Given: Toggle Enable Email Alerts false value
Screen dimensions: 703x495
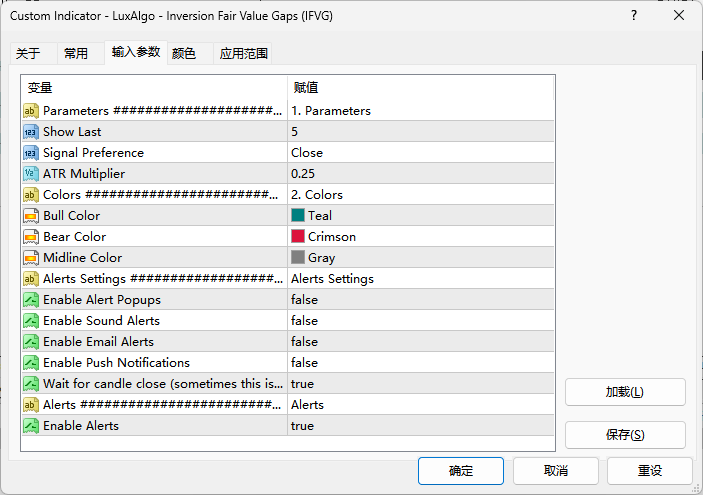Looking at the screenshot, I should 421,342.
